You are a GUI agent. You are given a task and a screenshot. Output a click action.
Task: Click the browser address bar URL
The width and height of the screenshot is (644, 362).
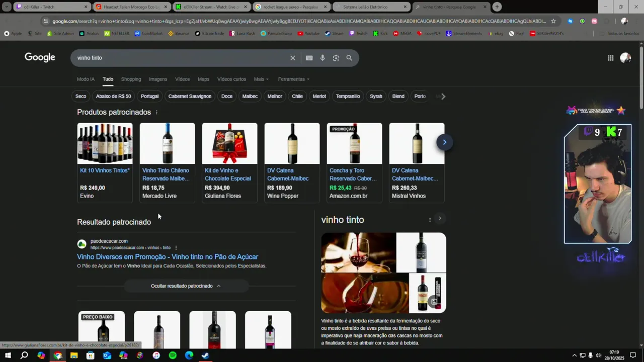[x=299, y=21]
